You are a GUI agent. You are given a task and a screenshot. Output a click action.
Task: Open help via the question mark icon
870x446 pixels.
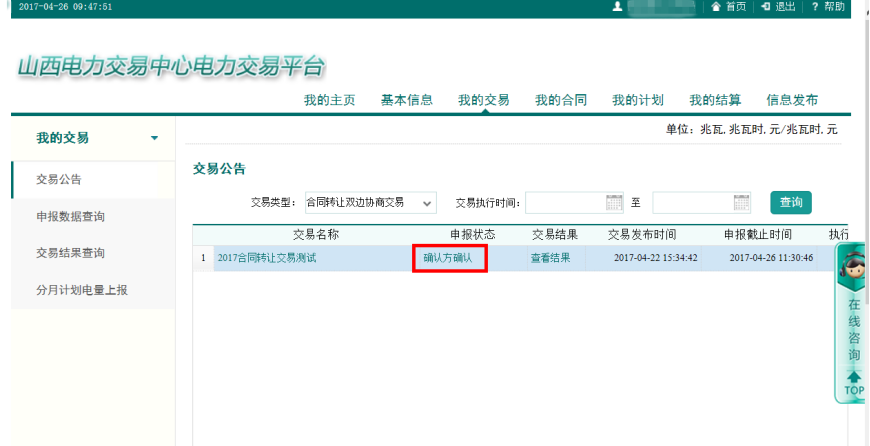[815, 7]
